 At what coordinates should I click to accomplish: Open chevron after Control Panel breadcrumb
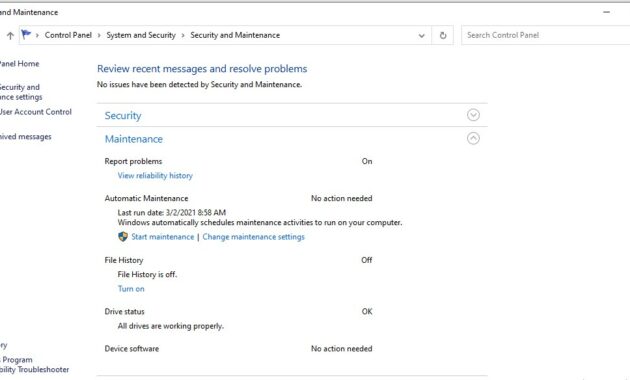pos(99,35)
